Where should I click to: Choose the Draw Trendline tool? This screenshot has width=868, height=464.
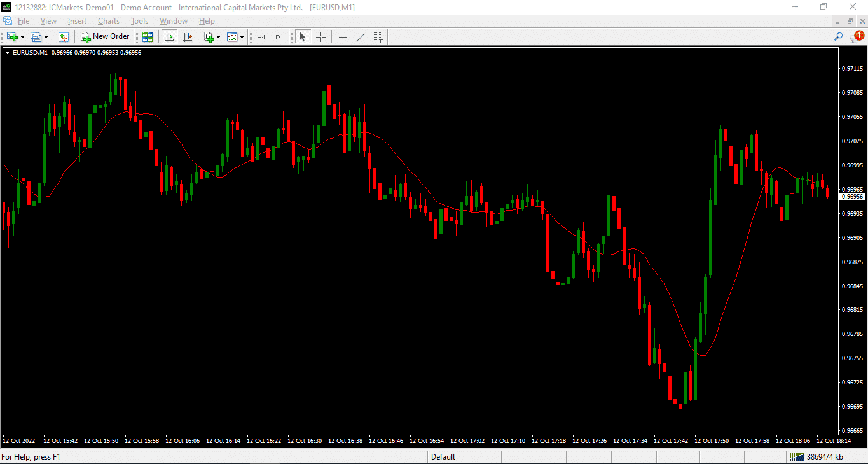pos(361,37)
